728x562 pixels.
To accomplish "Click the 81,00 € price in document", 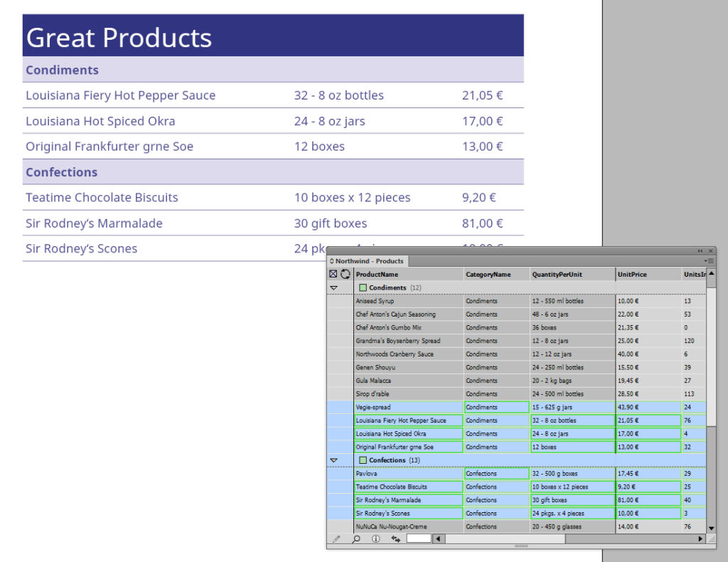I will 483,223.
